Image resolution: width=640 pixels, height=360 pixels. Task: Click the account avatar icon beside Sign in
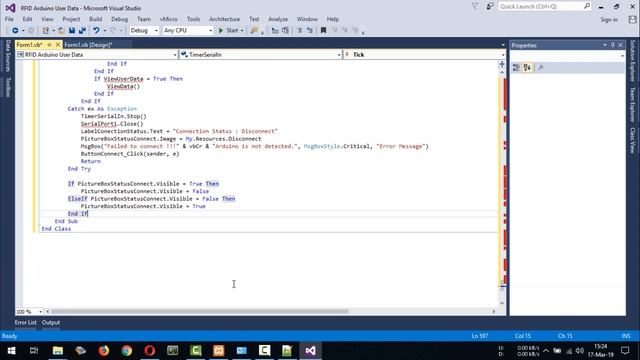632,19
